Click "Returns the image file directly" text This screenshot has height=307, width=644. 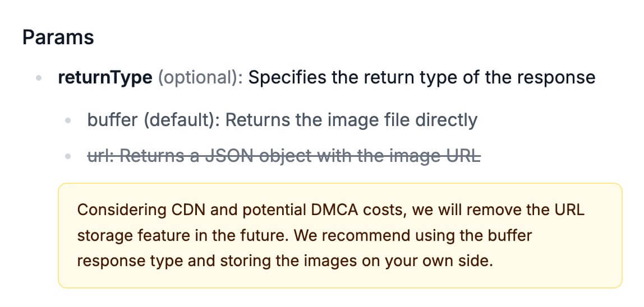pyautogui.click(x=351, y=120)
